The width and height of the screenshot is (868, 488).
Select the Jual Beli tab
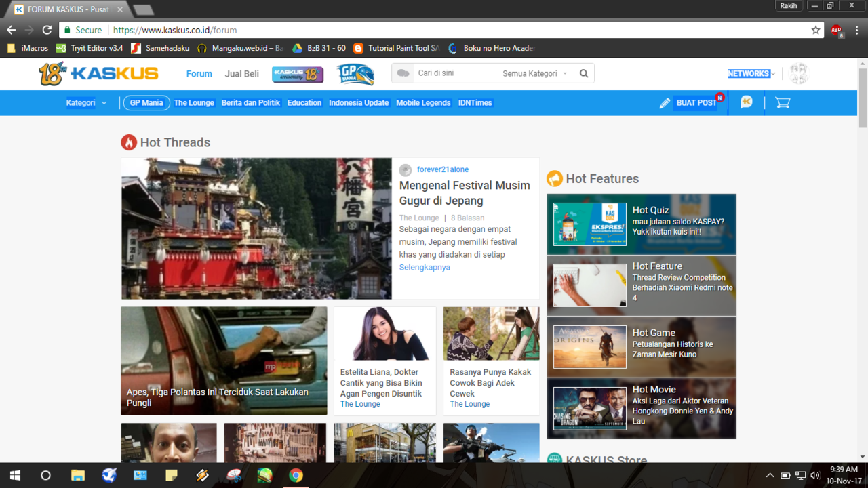click(242, 74)
